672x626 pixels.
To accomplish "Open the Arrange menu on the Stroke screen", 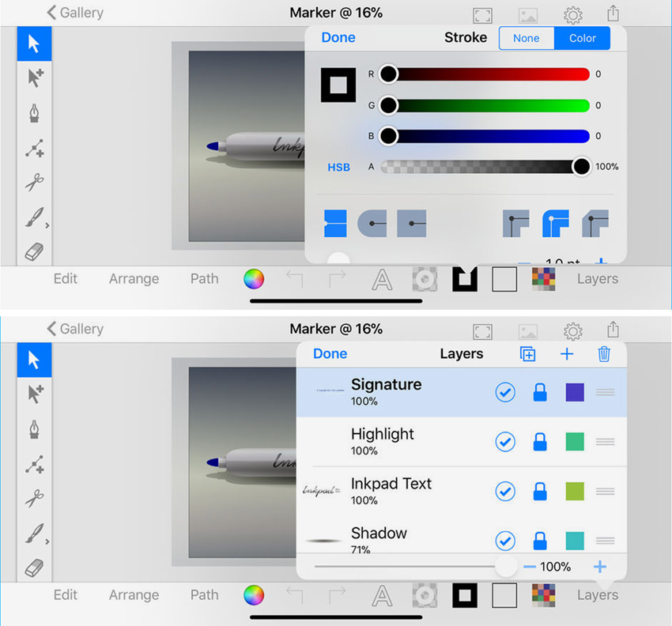I will click(x=134, y=279).
